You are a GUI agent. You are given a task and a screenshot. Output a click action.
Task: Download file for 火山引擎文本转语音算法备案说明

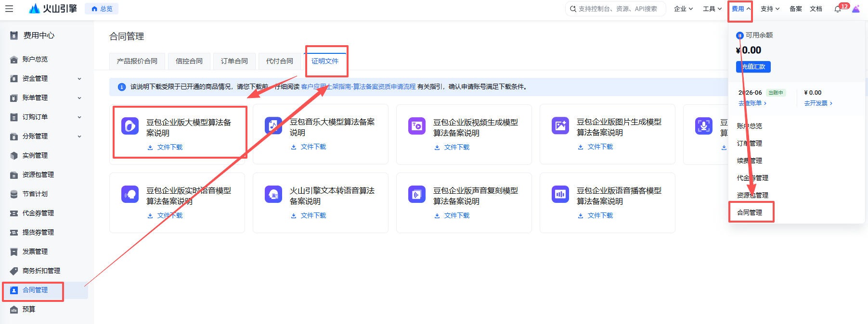pyautogui.click(x=309, y=215)
